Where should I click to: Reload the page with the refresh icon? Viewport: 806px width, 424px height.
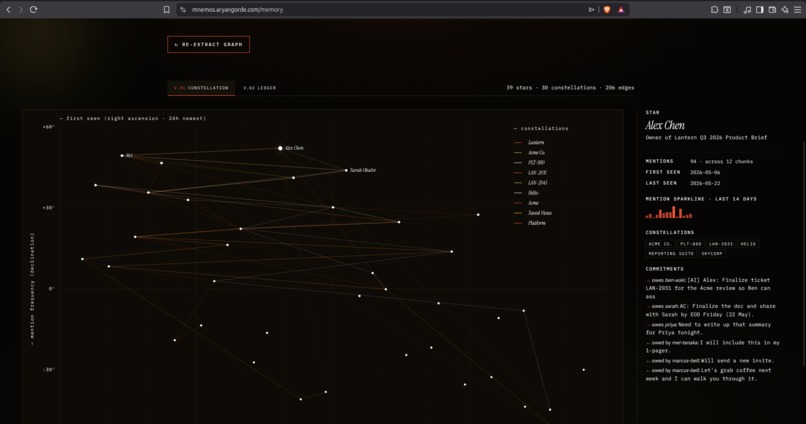[33, 9]
